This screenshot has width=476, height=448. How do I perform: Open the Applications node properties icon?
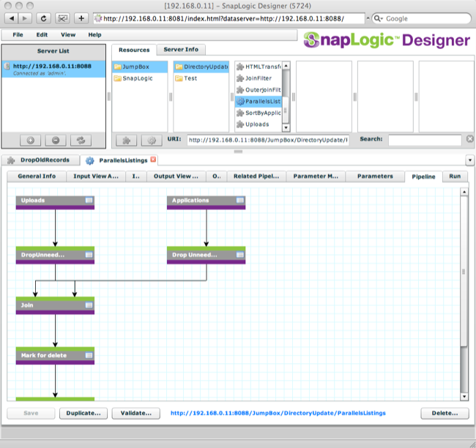click(x=239, y=201)
